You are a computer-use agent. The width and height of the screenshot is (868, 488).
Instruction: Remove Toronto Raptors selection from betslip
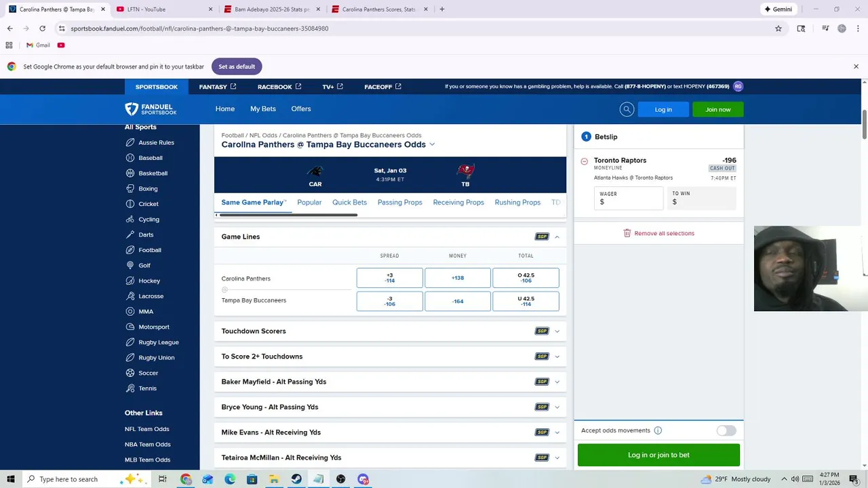point(585,161)
